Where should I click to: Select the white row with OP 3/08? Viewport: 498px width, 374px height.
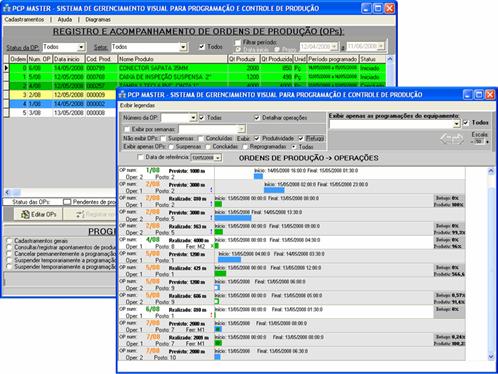click(x=62, y=113)
